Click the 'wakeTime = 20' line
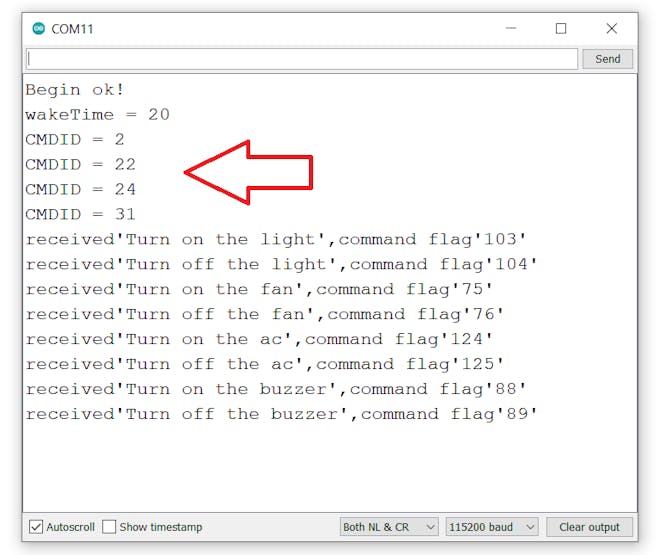 click(x=97, y=115)
